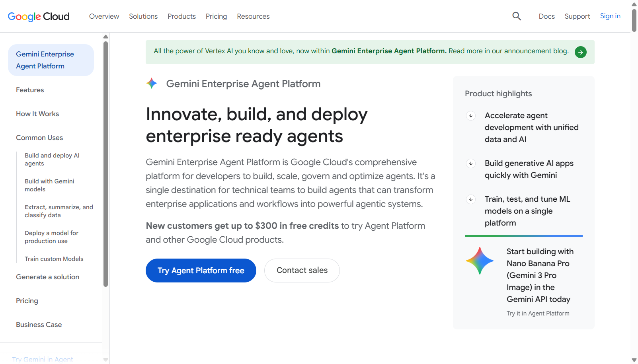Viewport: 638px width, 364px height.
Task: Open 'Build with Gemini models' sidebar link
Action: (49, 185)
